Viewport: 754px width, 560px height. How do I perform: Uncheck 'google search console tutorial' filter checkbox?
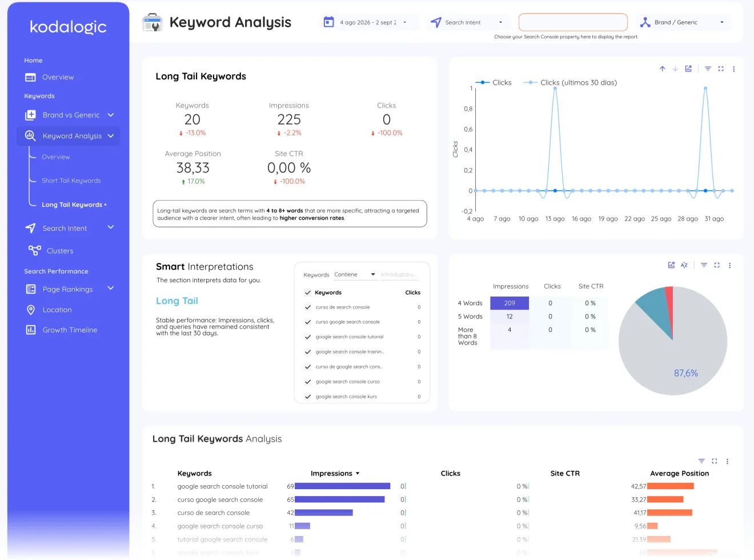click(x=308, y=337)
